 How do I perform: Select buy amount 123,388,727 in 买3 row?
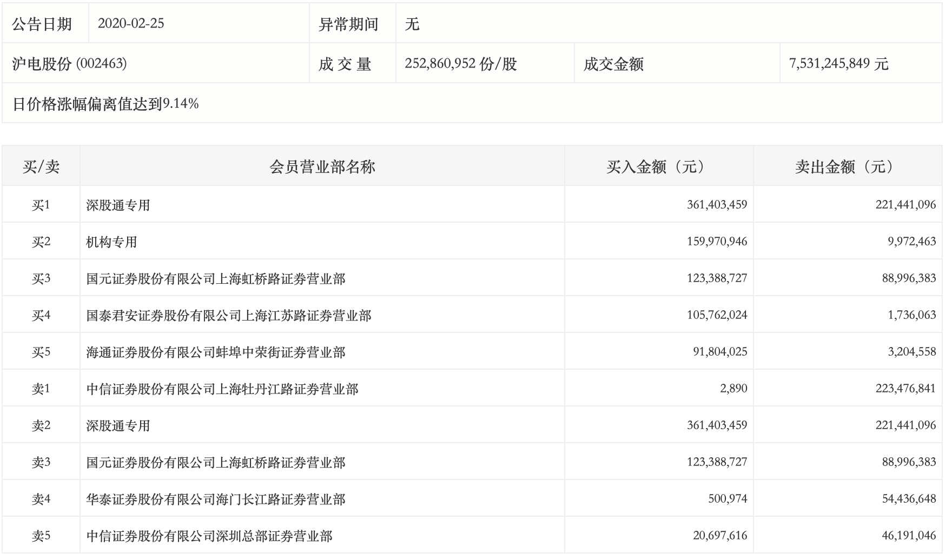[x=717, y=278]
